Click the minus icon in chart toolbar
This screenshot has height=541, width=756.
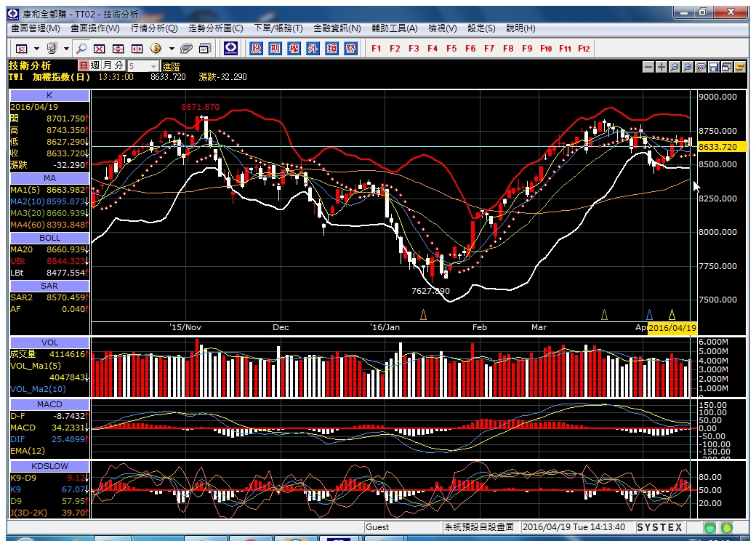tap(648, 67)
